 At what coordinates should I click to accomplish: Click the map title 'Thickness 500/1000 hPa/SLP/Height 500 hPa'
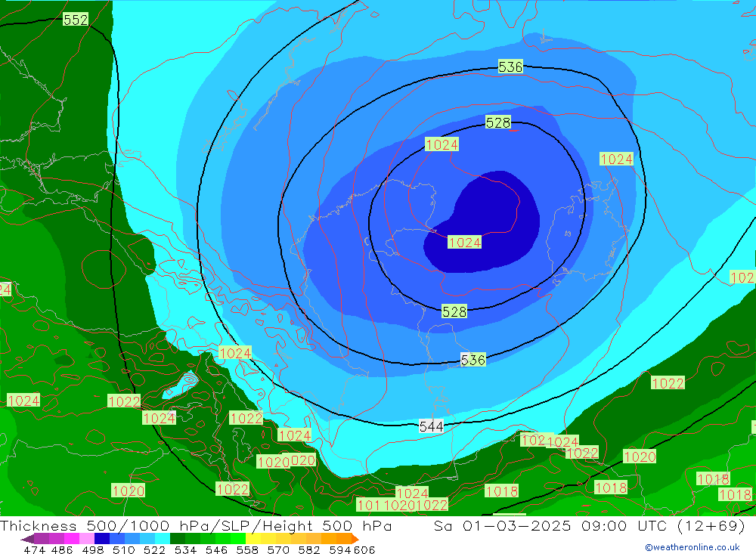(196, 525)
